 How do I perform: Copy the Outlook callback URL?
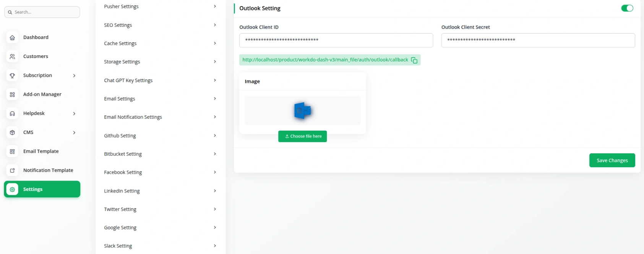[414, 60]
